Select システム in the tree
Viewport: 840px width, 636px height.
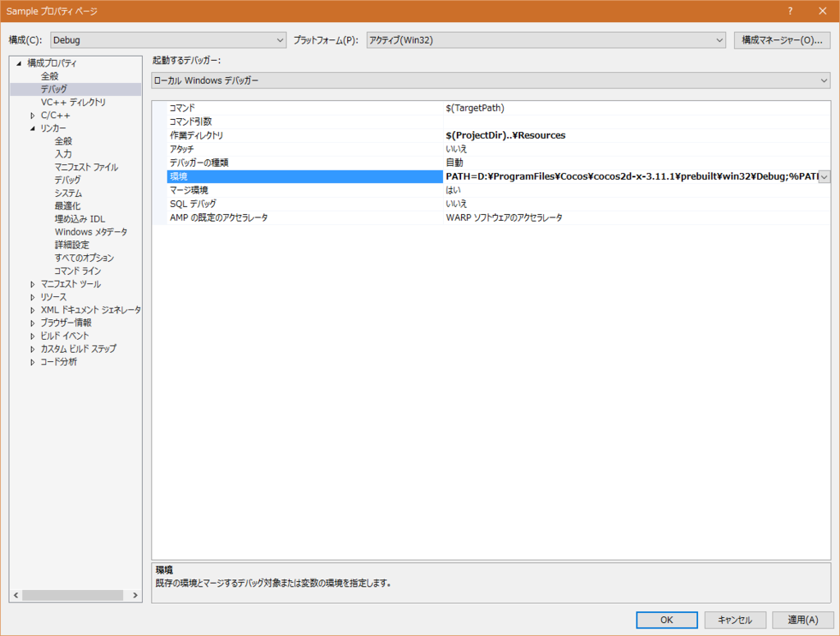pyautogui.click(x=68, y=193)
